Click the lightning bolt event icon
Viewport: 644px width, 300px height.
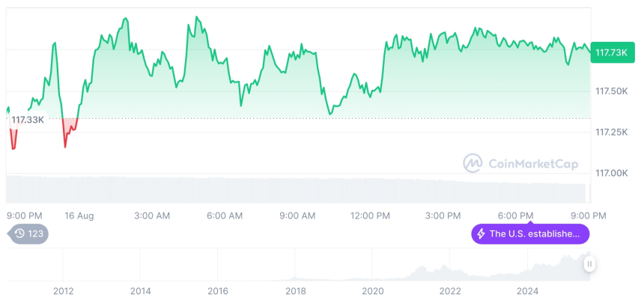(480, 233)
